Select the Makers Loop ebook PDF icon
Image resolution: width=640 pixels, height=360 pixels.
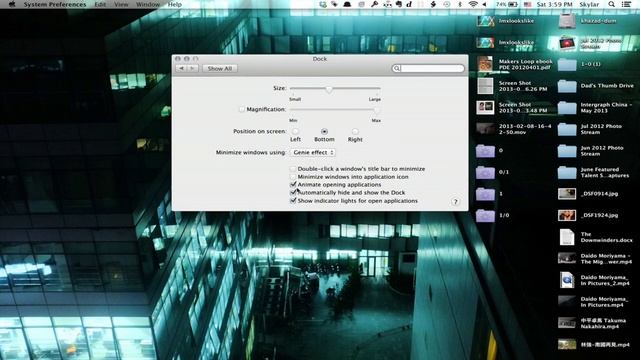(485, 64)
